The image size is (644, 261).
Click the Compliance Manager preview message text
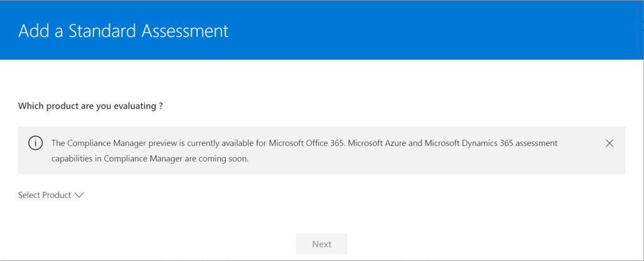coord(304,151)
